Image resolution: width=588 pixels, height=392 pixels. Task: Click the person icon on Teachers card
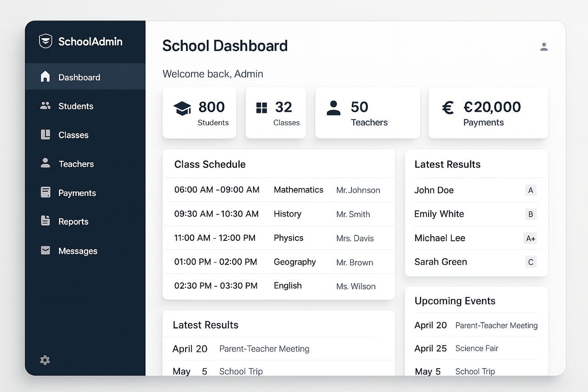(x=334, y=108)
